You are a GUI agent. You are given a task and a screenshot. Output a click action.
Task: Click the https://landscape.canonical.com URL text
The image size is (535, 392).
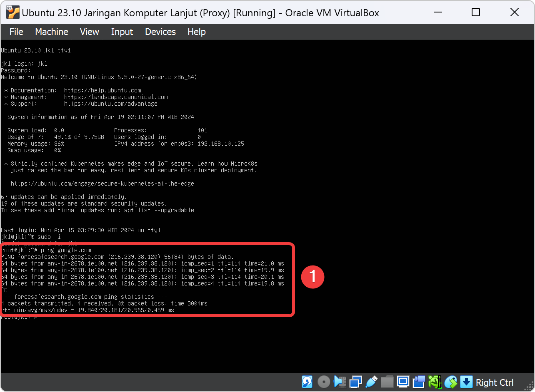coord(116,97)
